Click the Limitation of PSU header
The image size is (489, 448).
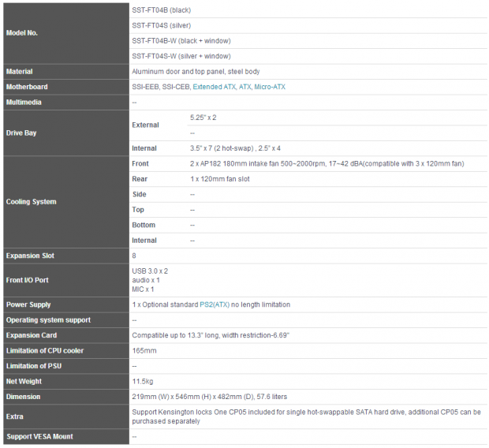pos(66,366)
